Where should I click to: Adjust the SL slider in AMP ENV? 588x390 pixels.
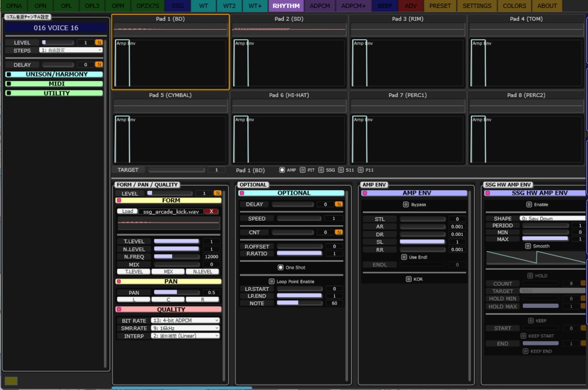(x=422, y=242)
